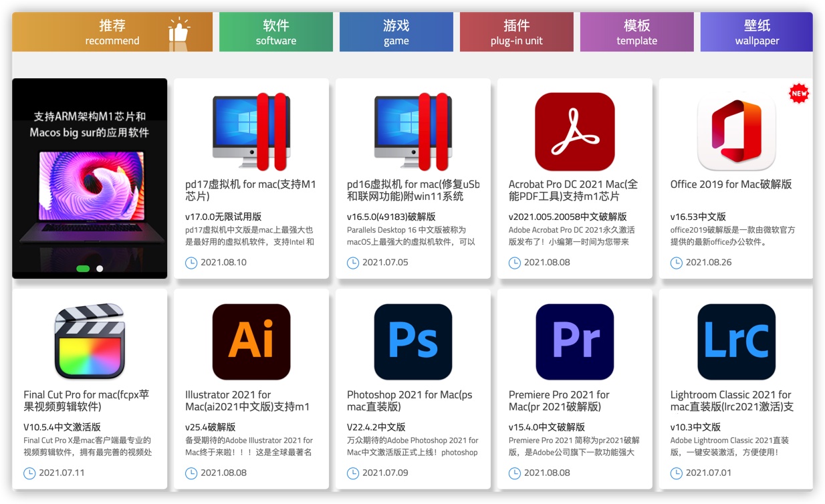825x504 pixels.
Task: Click the Premiere Pro Pr icon
Action: click(575, 342)
